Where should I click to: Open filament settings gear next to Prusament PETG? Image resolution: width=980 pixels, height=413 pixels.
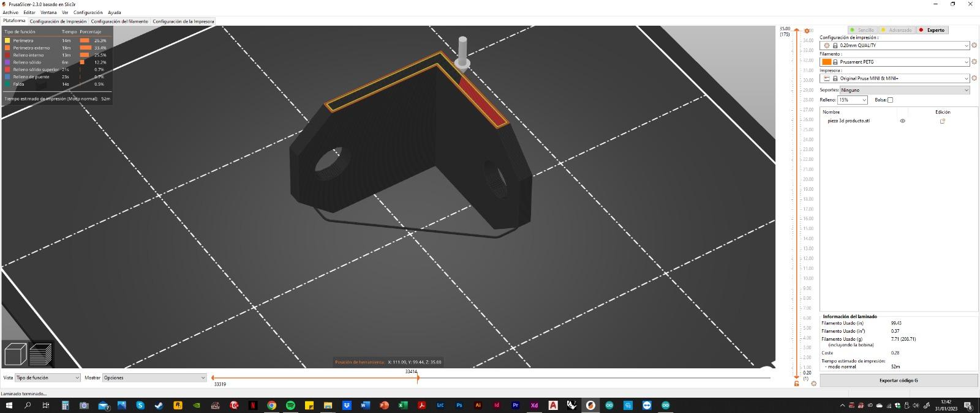point(974,62)
